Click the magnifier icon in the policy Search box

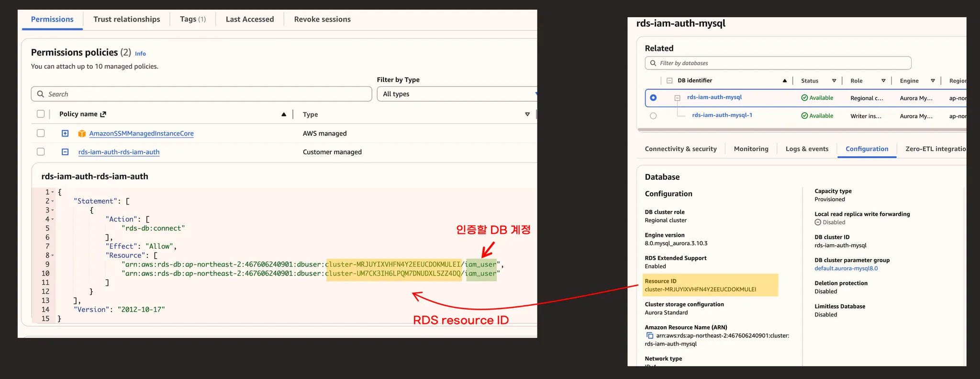coord(41,94)
